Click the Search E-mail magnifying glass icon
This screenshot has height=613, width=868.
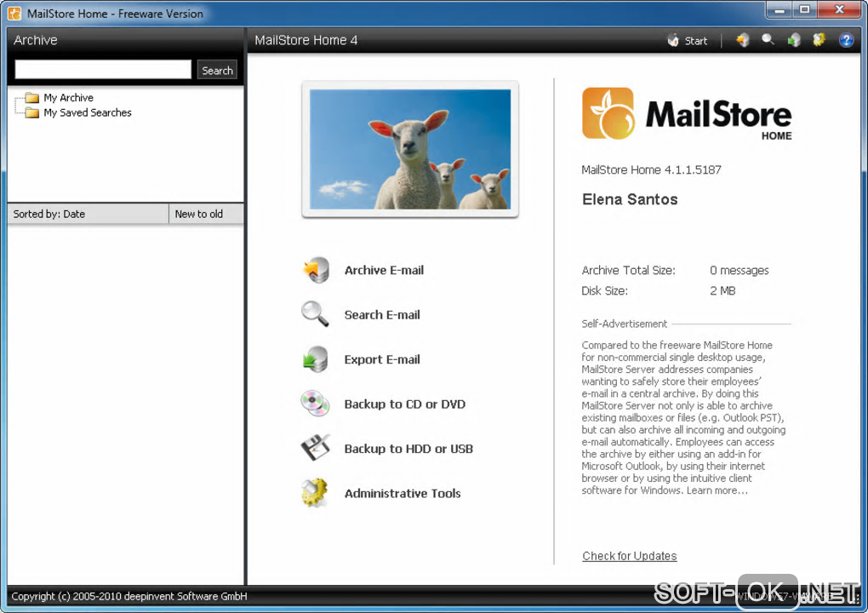pyautogui.click(x=315, y=314)
